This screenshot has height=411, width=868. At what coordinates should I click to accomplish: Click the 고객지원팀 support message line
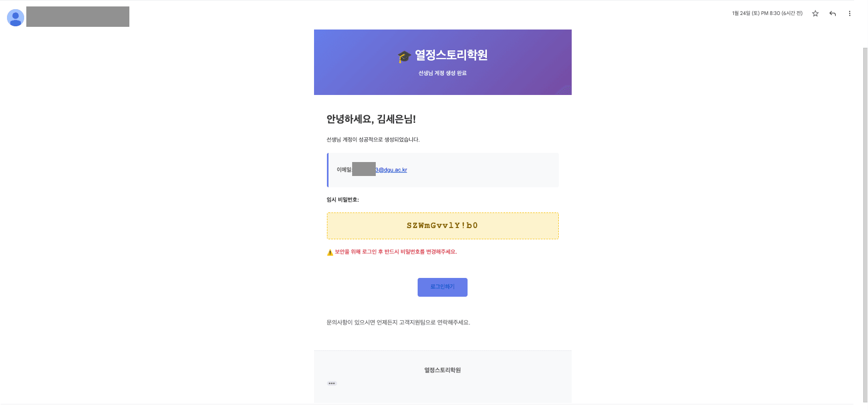(x=398, y=322)
